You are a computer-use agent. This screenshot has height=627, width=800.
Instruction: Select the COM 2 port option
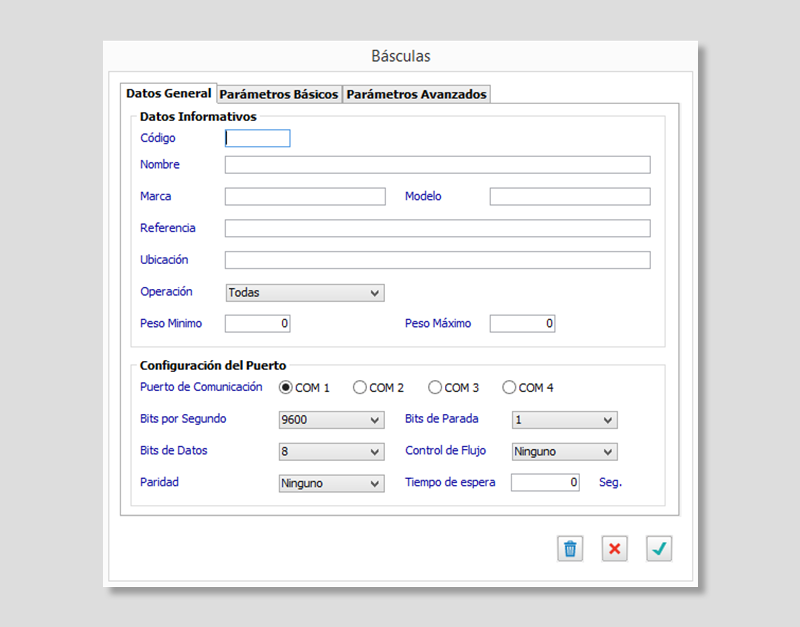coord(360,388)
